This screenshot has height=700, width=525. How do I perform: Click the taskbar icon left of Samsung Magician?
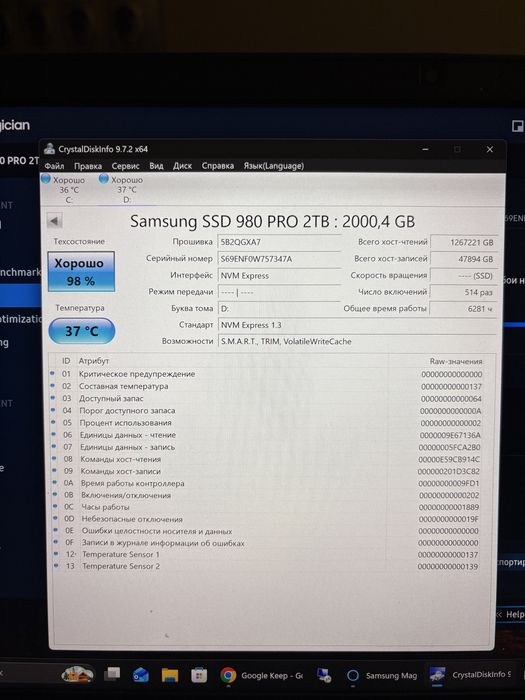coord(323,675)
